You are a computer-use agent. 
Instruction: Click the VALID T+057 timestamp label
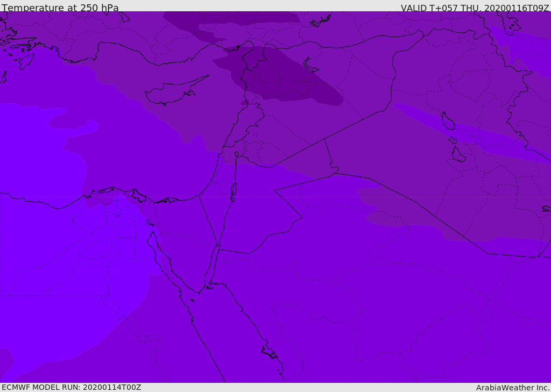coord(475,8)
